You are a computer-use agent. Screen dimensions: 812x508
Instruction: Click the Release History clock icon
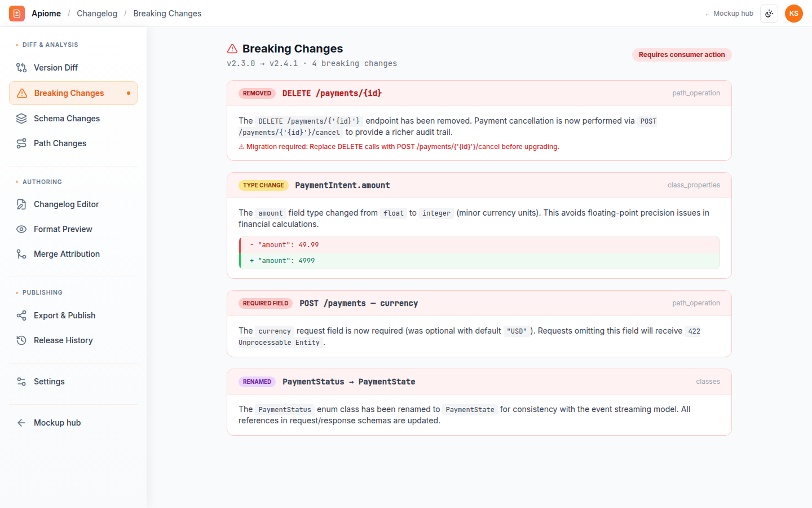coord(21,340)
